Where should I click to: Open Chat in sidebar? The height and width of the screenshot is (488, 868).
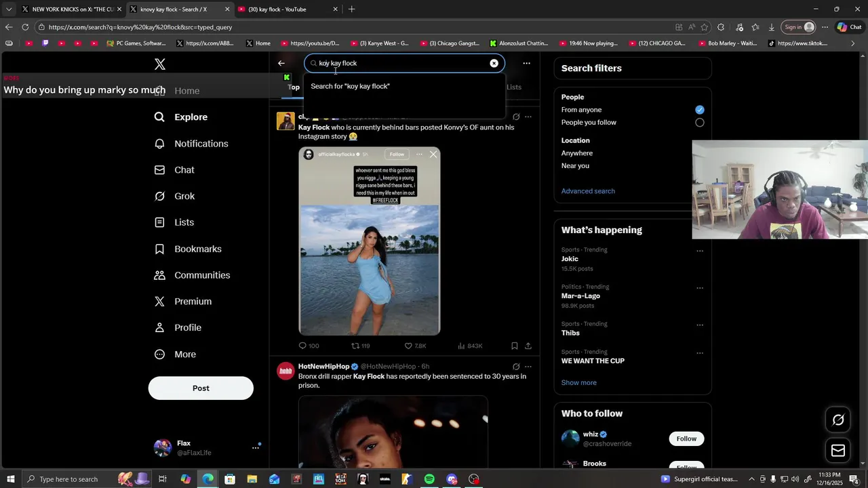(x=174, y=170)
